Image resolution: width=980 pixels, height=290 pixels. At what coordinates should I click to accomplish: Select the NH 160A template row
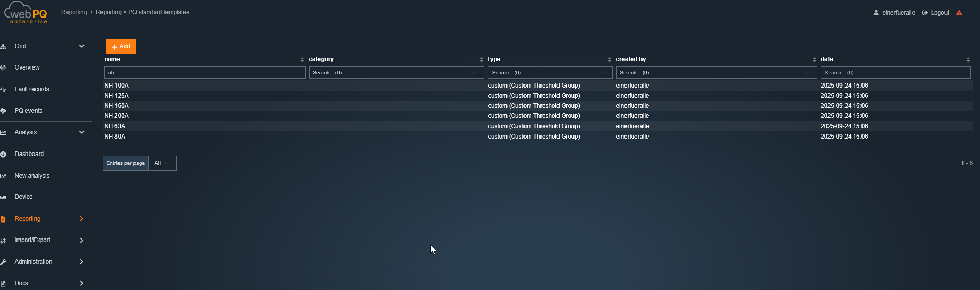point(116,106)
